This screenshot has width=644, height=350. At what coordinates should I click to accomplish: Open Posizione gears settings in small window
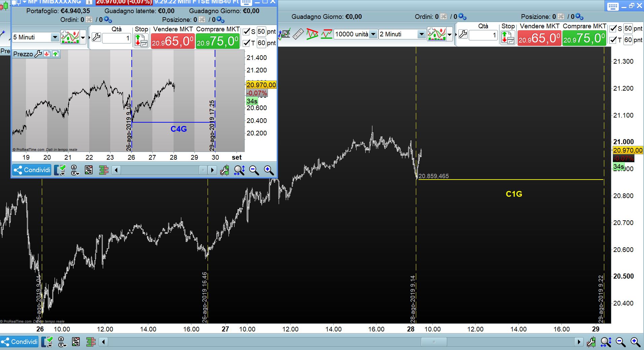tap(220, 20)
